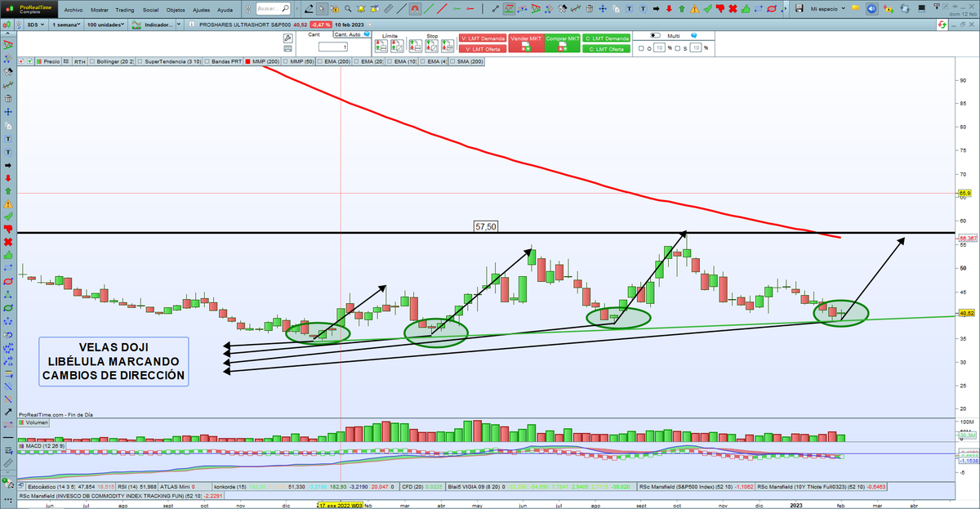Click the Precio indicator label

(51, 61)
